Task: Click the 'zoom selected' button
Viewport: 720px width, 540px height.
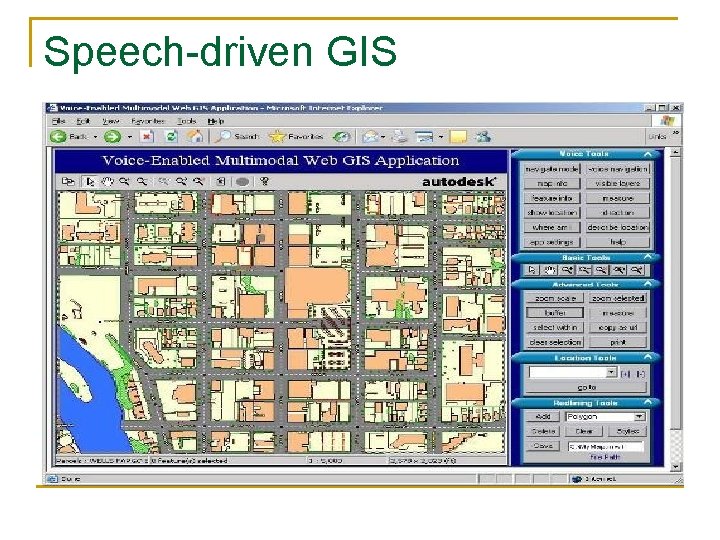Action: point(618,298)
